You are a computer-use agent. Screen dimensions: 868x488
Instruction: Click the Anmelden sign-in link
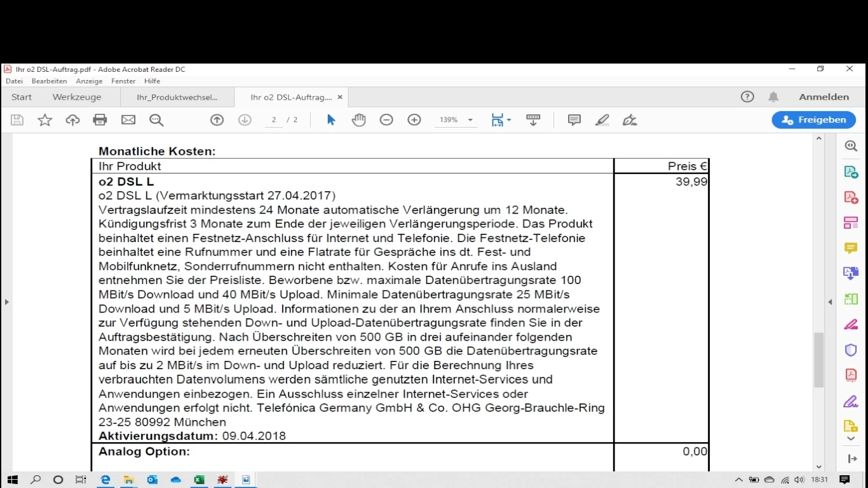824,97
